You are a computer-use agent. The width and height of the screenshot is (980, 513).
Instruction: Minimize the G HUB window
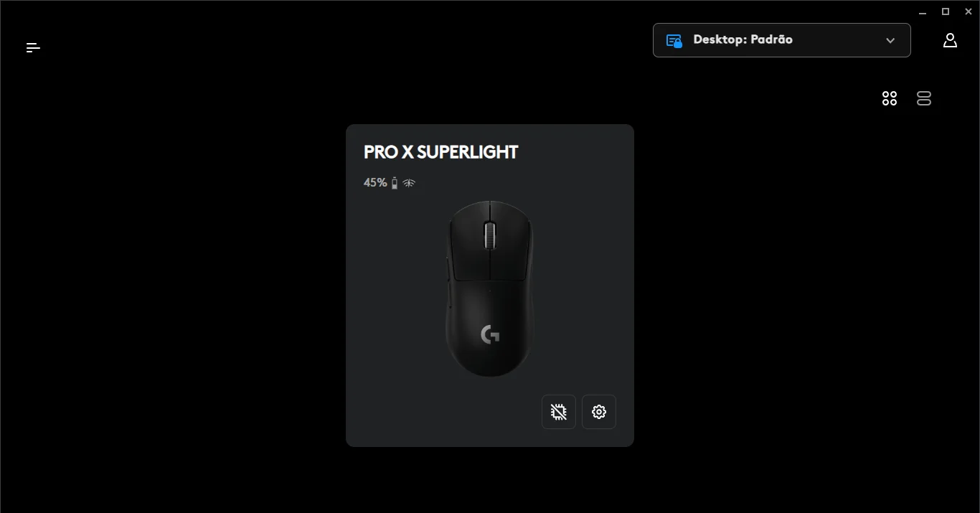coord(923,11)
